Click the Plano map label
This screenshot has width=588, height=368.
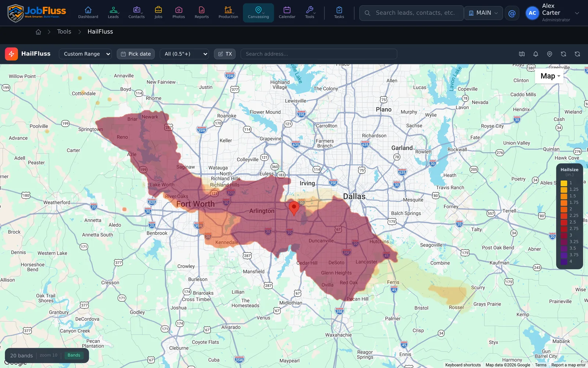[384, 110]
